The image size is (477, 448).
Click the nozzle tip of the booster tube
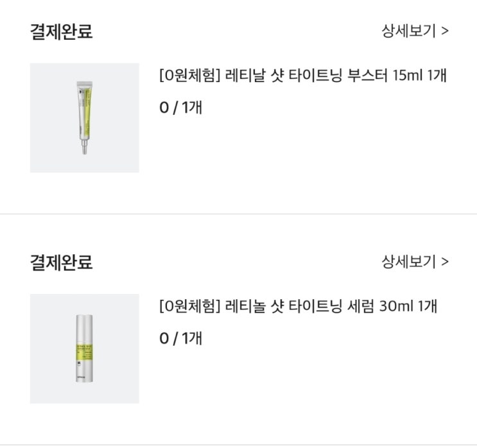(82, 151)
